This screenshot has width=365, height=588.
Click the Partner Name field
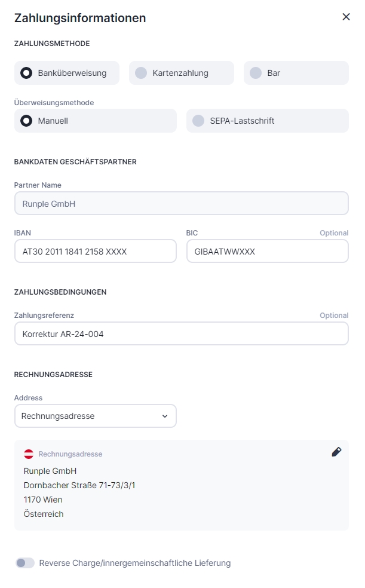[x=181, y=203]
